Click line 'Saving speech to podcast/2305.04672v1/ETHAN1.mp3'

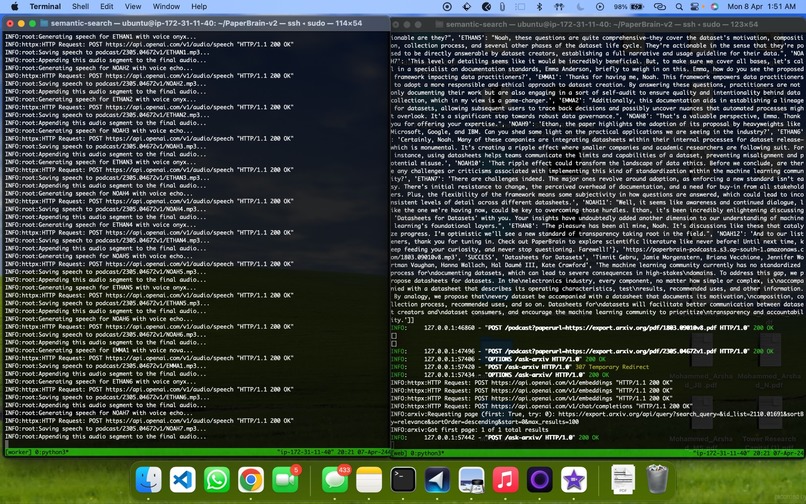107,52
